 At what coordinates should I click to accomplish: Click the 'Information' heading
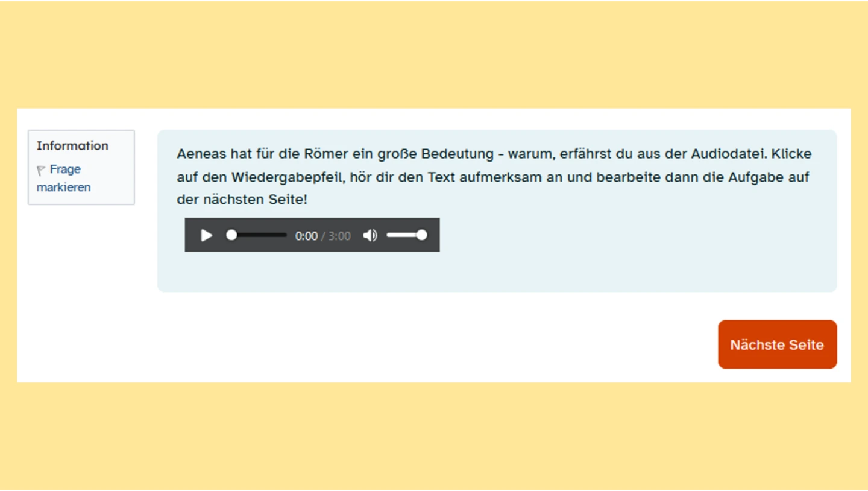pos(72,145)
